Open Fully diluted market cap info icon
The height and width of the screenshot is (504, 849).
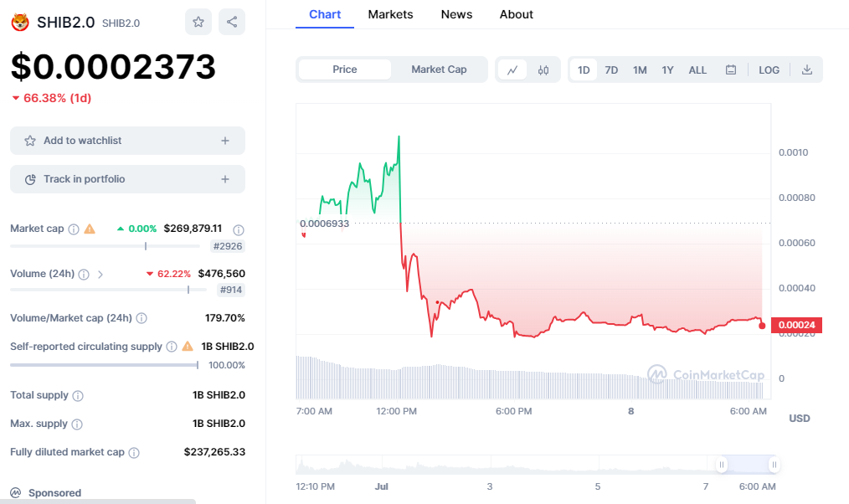(x=134, y=453)
